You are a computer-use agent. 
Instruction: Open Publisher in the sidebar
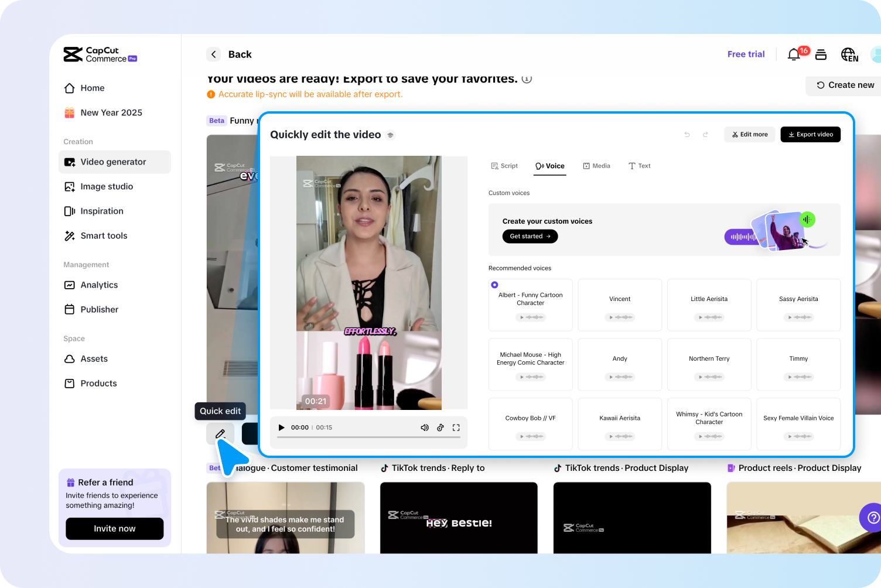tap(115, 310)
